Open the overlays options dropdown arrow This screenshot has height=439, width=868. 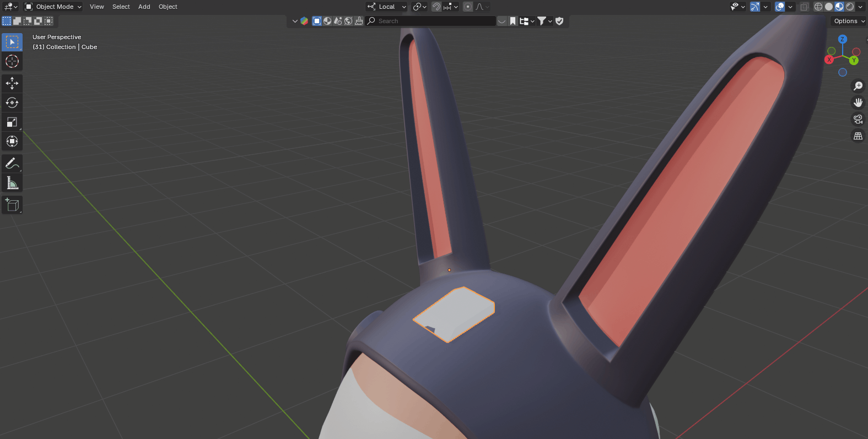point(790,7)
